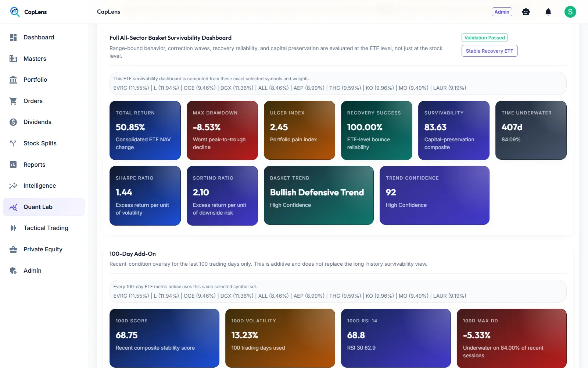Click the Trend Confidence 92 card
Screen dimensions: 588x368
pos(434,195)
